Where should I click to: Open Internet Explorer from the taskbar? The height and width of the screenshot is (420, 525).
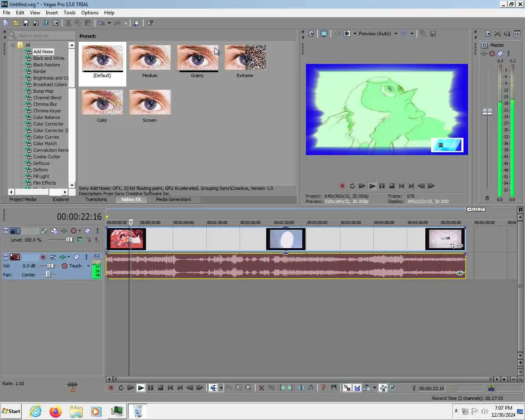36,411
